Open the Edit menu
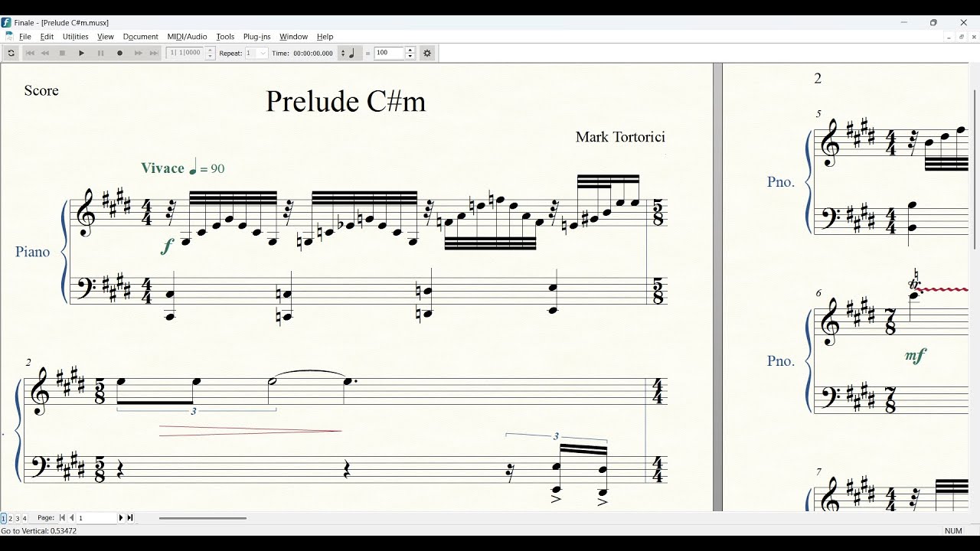 (x=47, y=37)
